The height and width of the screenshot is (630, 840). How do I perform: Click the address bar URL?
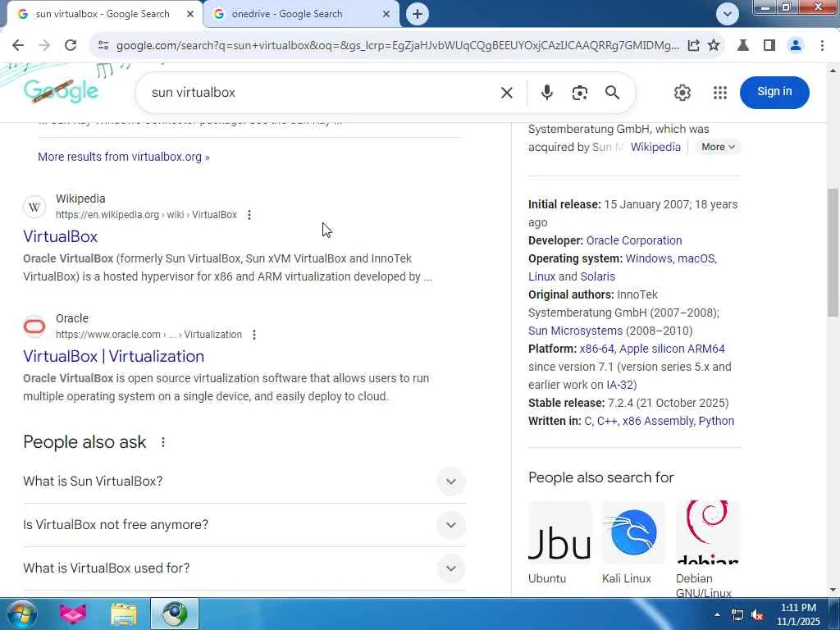[398, 46]
